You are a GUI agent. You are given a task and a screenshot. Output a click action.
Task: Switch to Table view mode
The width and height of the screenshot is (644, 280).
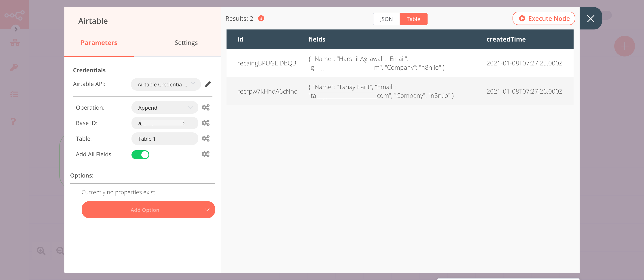click(413, 19)
